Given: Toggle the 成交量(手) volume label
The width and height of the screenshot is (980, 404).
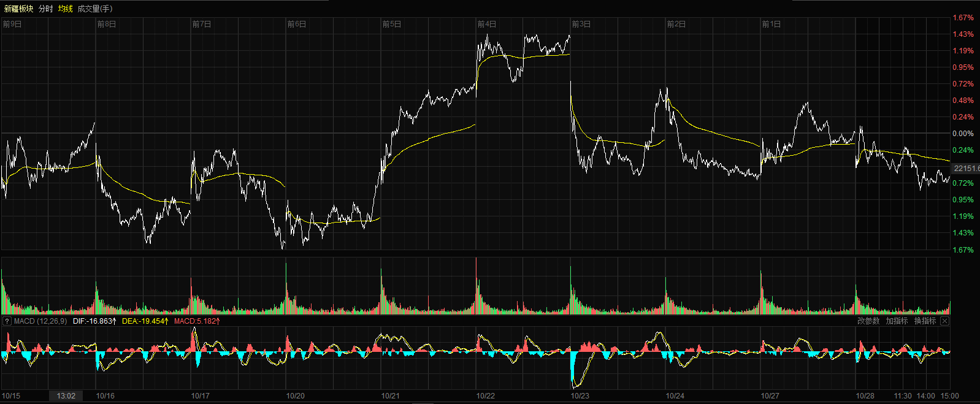Looking at the screenshot, I should [x=95, y=9].
